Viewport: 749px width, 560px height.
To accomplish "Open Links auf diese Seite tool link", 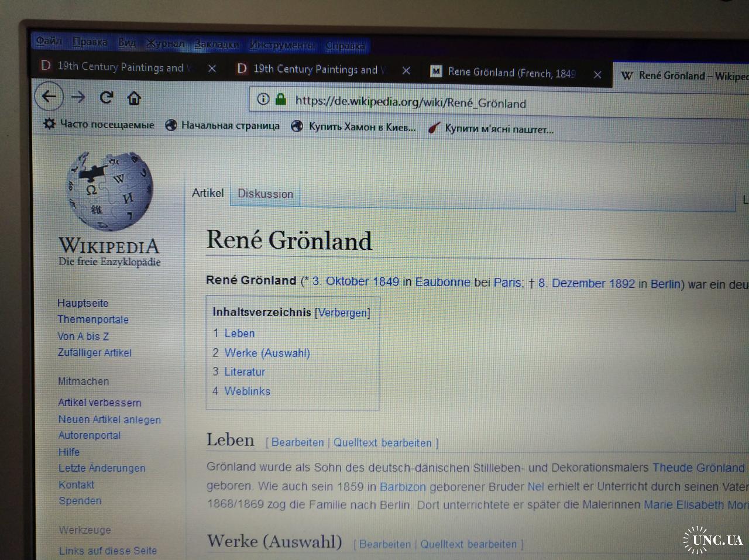I will click(108, 551).
